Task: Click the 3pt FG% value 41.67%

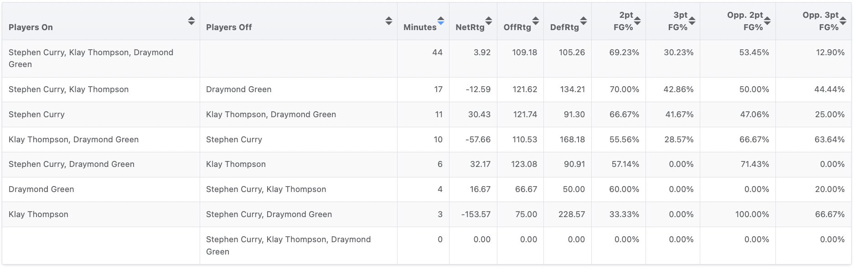Action: [679, 114]
